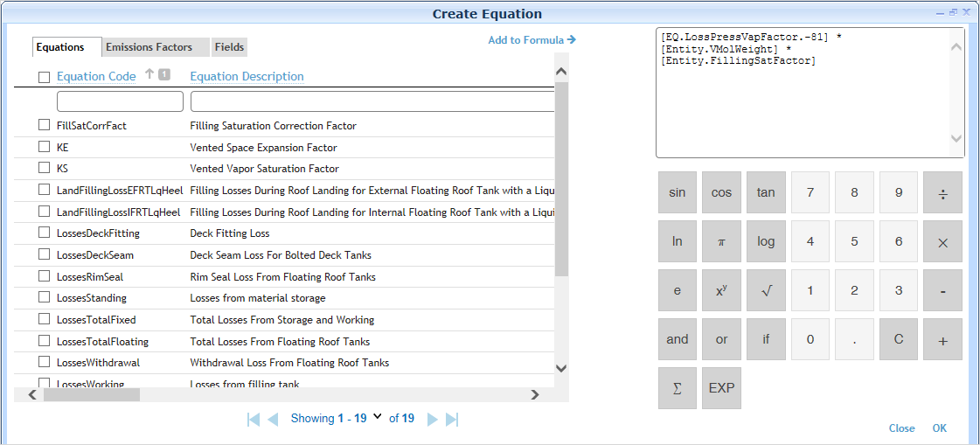The height and width of the screenshot is (445, 980).
Task: Switch to the Equations tab
Action: point(66,47)
